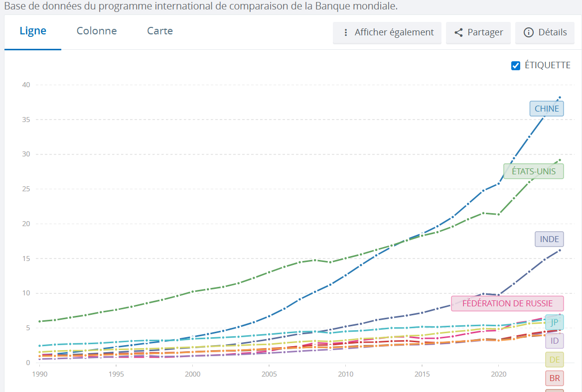Select the Carte map tab
Viewport: 582px width, 392px height.
160,31
